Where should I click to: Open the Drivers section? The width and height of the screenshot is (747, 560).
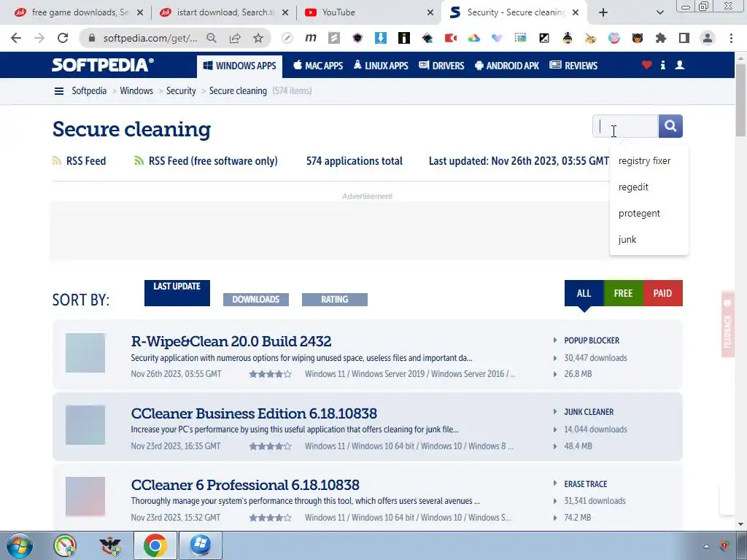(441, 66)
